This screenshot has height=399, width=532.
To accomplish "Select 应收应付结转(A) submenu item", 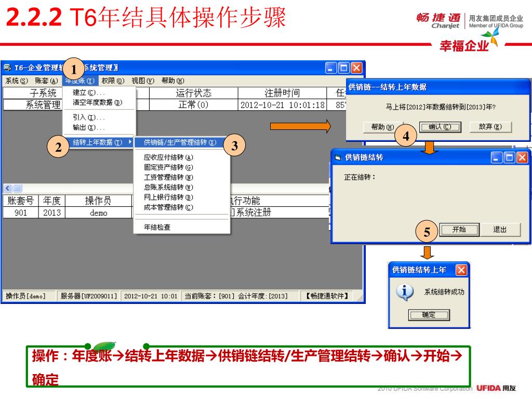I will coord(181,157).
